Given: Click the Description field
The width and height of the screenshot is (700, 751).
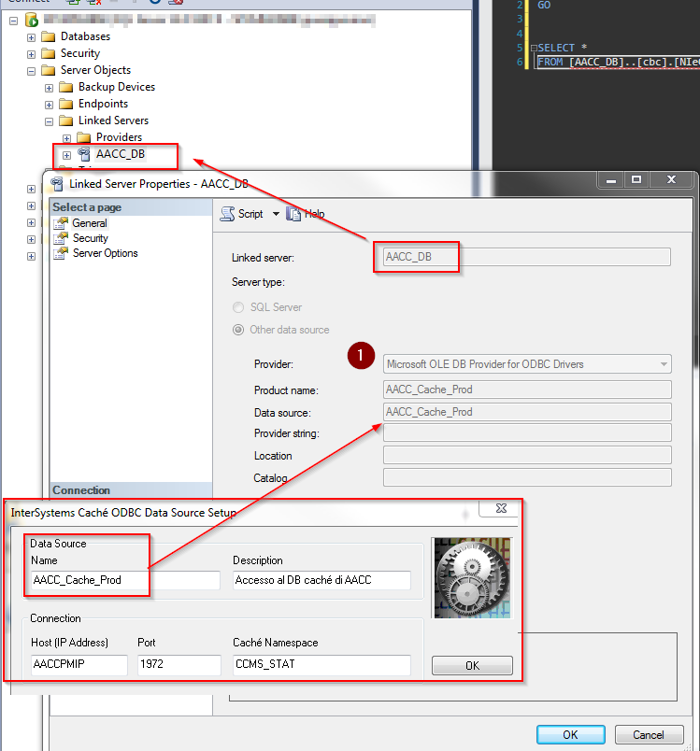Looking at the screenshot, I should 322,580.
